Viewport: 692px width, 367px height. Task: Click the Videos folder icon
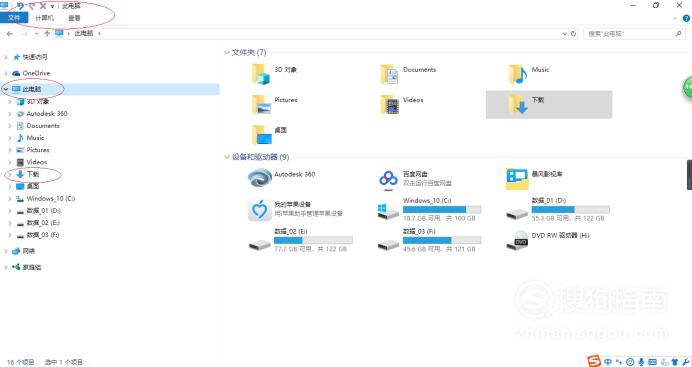tap(390, 105)
